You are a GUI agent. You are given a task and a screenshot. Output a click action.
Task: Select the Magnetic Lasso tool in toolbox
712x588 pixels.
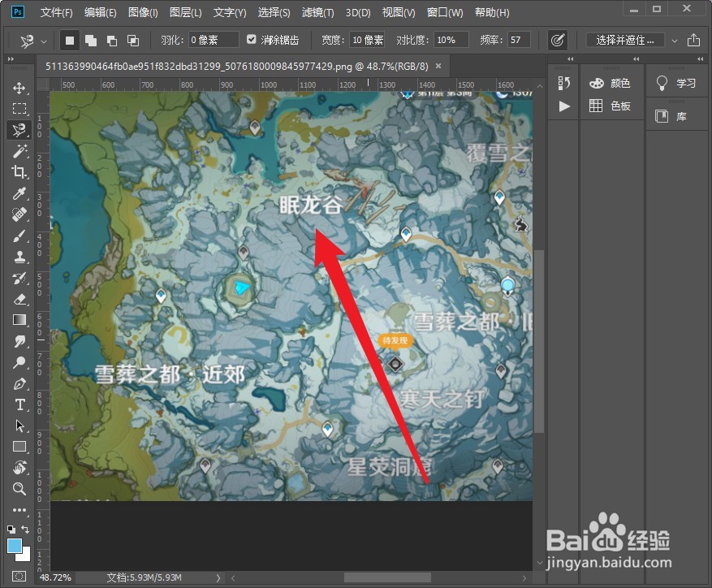[x=19, y=130]
